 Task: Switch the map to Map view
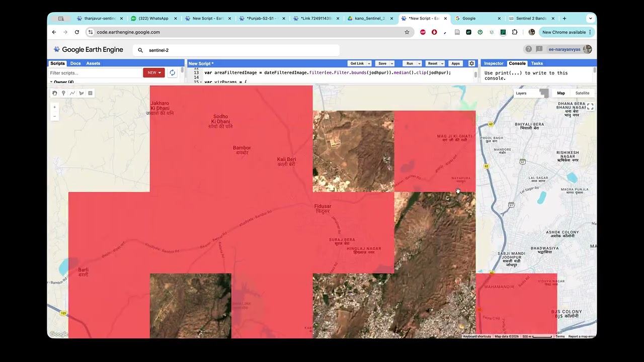click(x=561, y=93)
